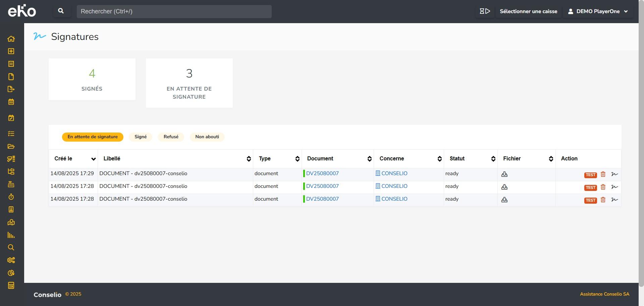The image size is (644, 306).
Task: Click the magnifier search button in top bar
Action: tap(61, 11)
